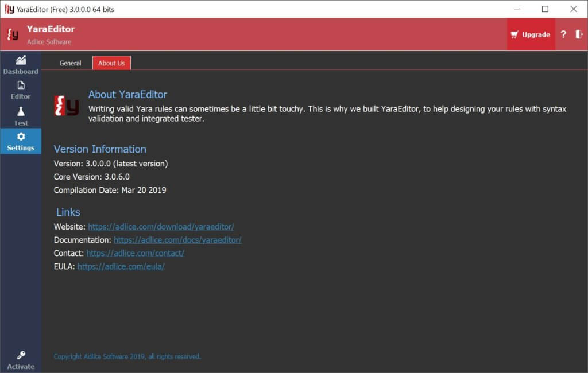Follow the Documentation link
The height and width of the screenshot is (373, 588).
pos(177,240)
